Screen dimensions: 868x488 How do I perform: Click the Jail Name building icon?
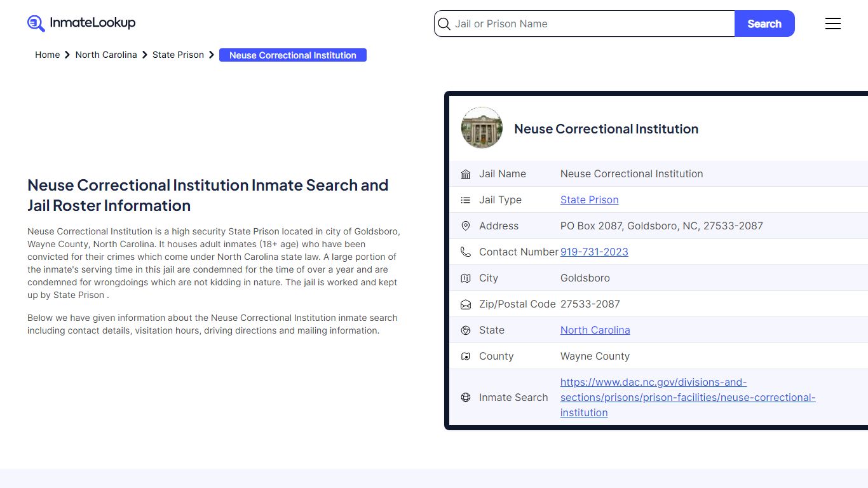coord(466,174)
